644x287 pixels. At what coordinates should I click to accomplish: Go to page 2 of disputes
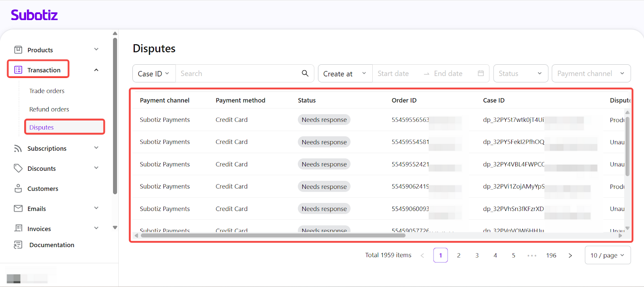click(x=458, y=255)
